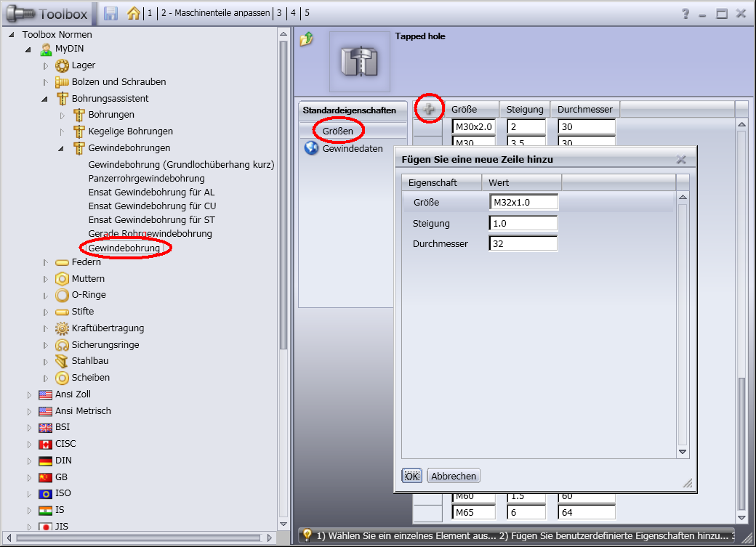Collapse the MyDIN tree node

pyautogui.click(x=28, y=49)
